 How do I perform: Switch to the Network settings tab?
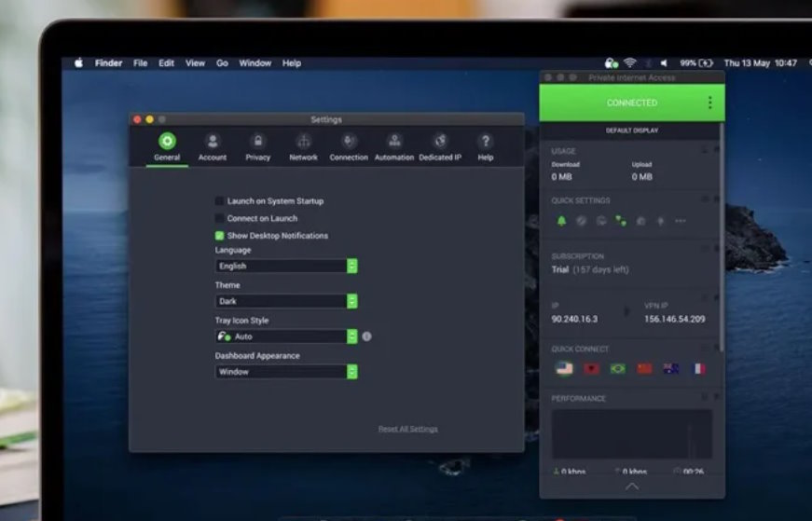tap(304, 147)
